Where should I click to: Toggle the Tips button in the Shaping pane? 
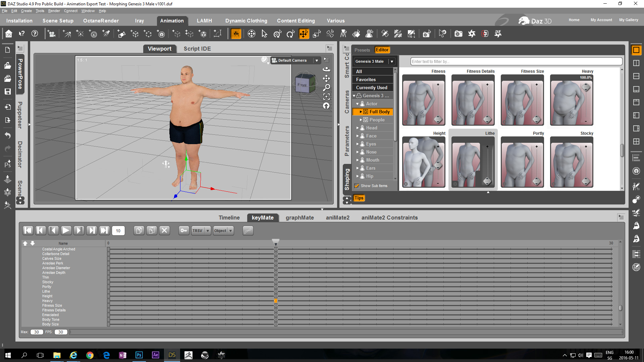click(x=359, y=198)
